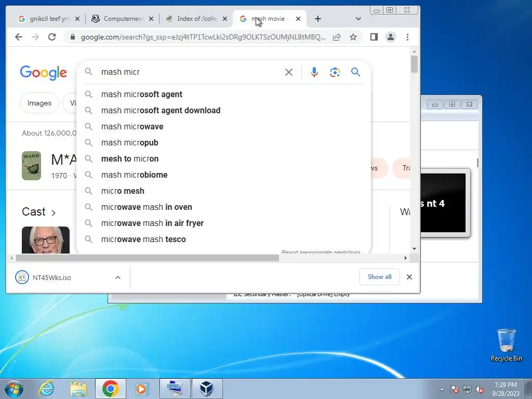532x399 pixels.
Task: Bookmark this page with the star icon
Action: coord(353,37)
